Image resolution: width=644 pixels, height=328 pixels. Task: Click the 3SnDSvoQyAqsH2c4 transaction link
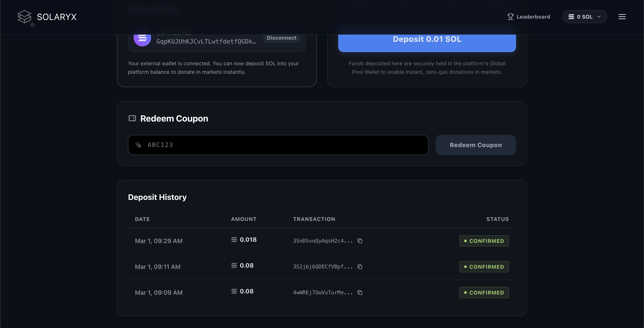322,241
